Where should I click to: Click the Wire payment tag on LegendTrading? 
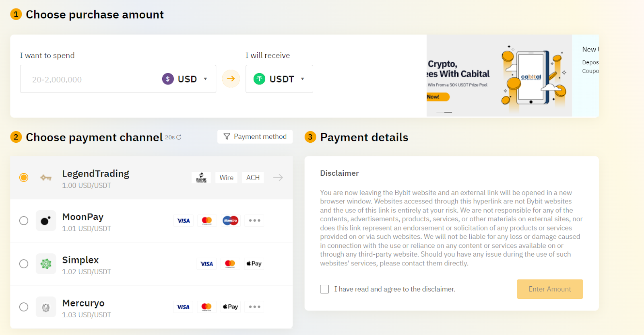(226, 177)
